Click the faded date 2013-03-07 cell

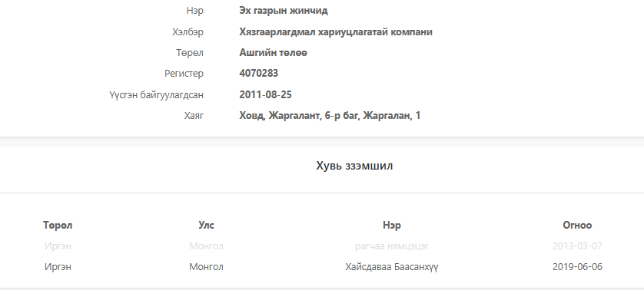[577, 246]
